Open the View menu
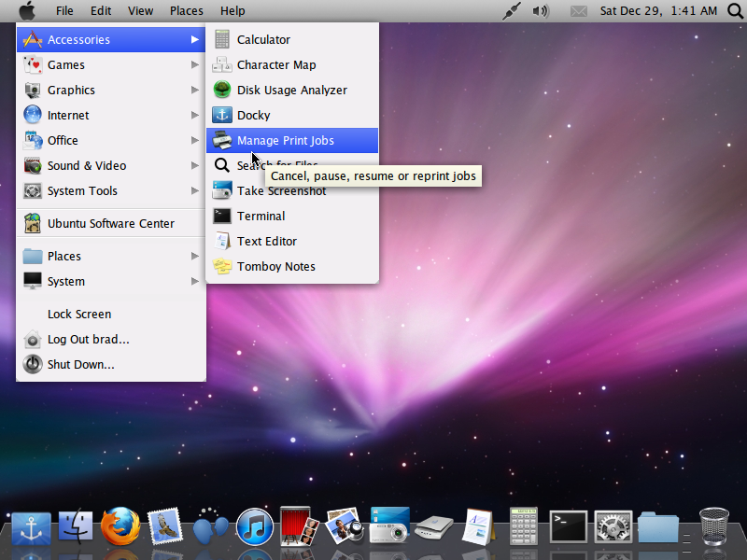 click(x=140, y=10)
